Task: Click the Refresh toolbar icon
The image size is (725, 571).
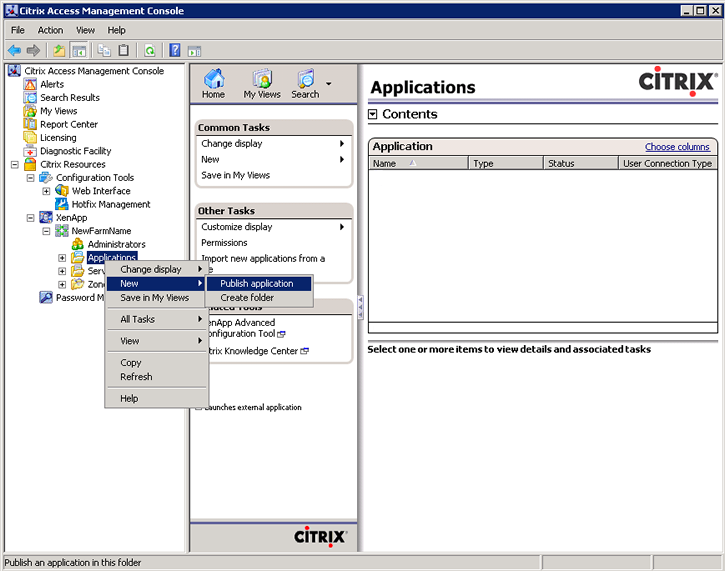Action: [x=149, y=50]
